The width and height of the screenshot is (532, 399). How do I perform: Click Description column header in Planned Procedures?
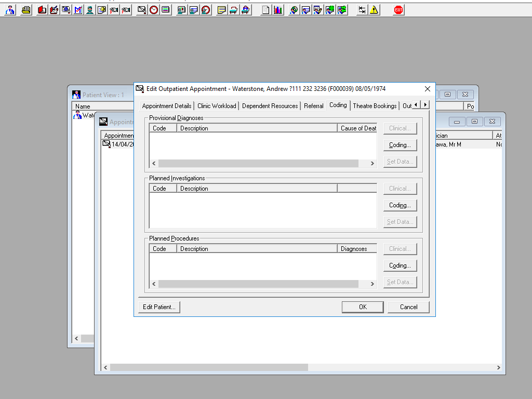[x=257, y=249]
